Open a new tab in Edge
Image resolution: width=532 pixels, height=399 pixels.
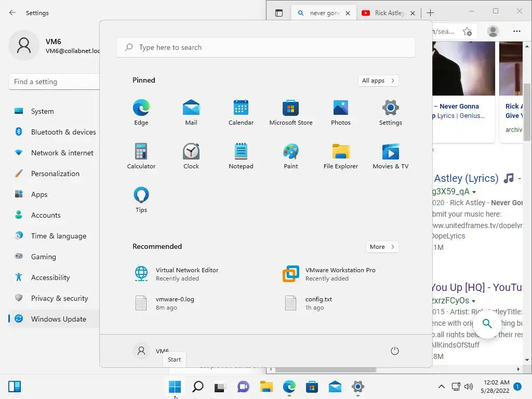pos(430,13)
